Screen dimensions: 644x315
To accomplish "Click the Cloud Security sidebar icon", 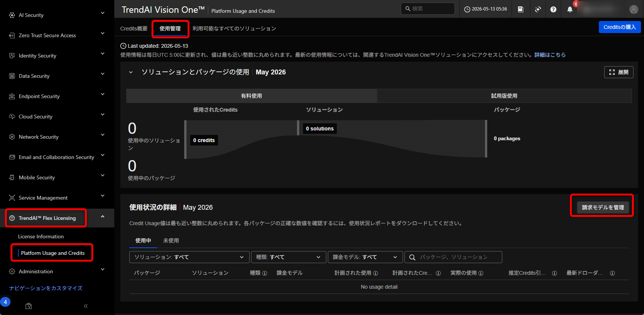I will [x=12, y=117].
